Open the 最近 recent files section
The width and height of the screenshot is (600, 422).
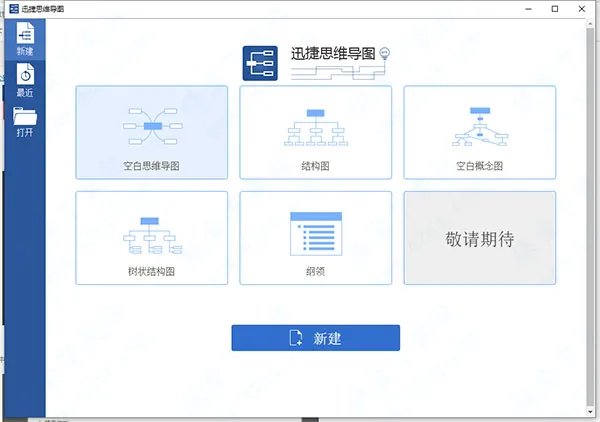click(x=25, y=80)
